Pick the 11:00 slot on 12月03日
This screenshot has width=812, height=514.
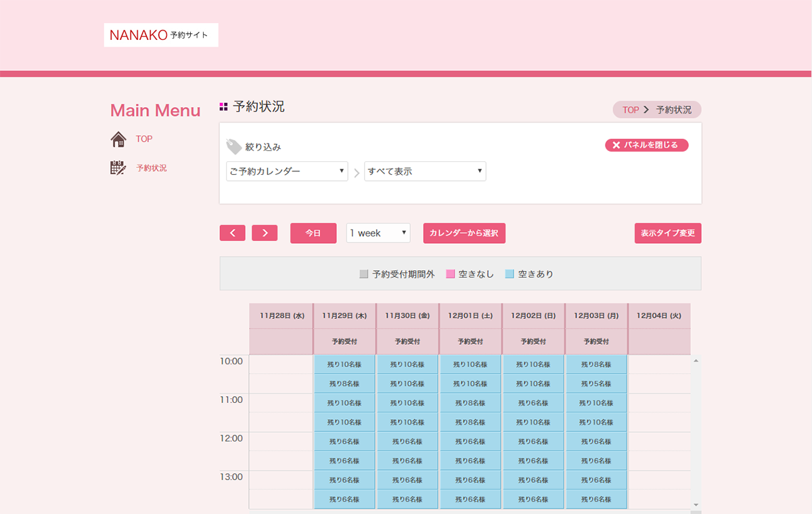tap(596, 403)
